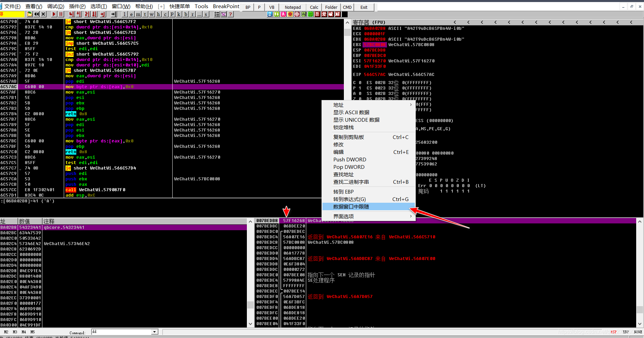Open run trace with '...' button

point(199,14)
